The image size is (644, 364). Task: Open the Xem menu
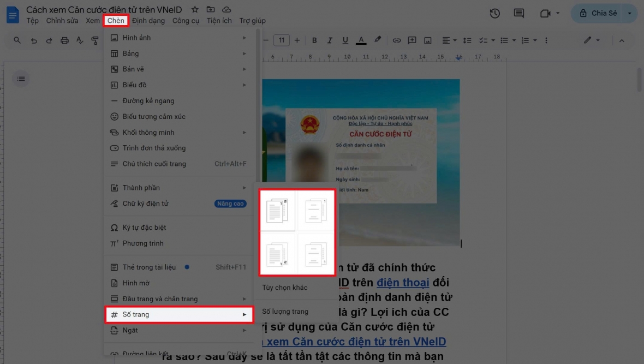pyautogui.click(x=92, y=21)
